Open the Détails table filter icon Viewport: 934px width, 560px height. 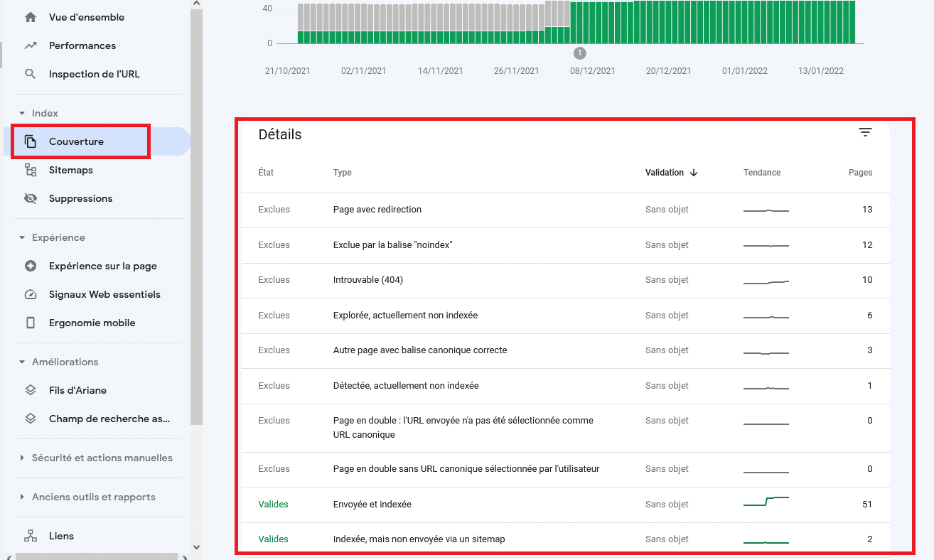[x=865, y=133]
